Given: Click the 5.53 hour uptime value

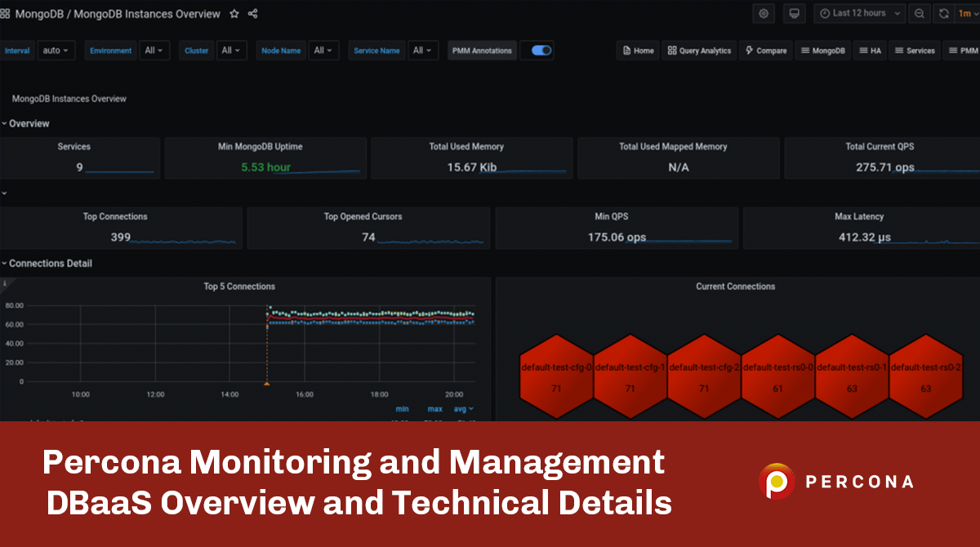Looking at the screenshot, I should coord(265,167).
